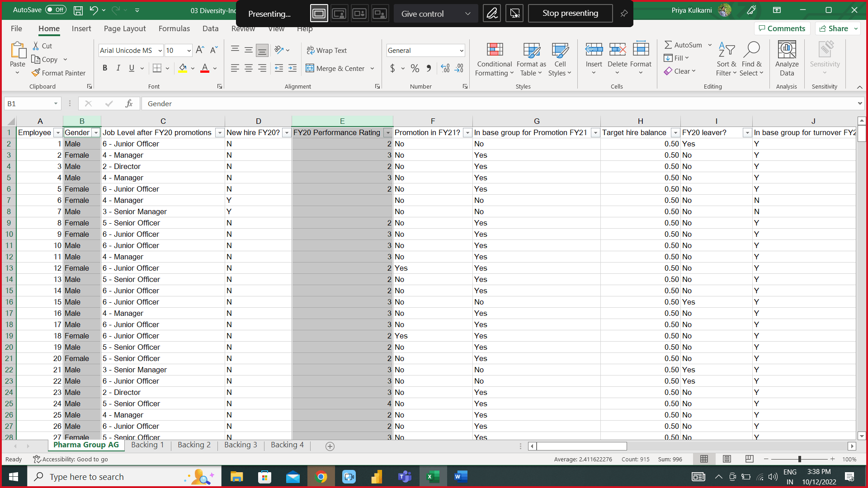The image size is (868, 488).
Task: Open Conditional Formatting icon
Action: point(494,59)
